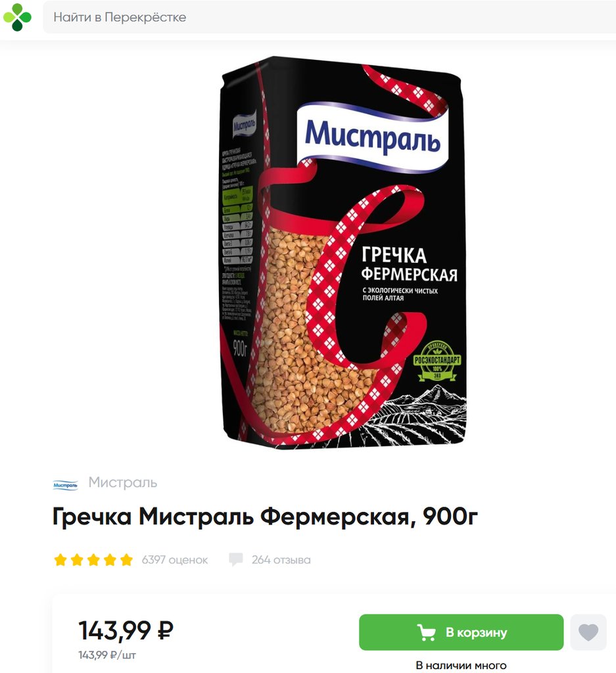616x673 pixels.
Task: Open the Мистраль brand link
Action: click(123, 482)
